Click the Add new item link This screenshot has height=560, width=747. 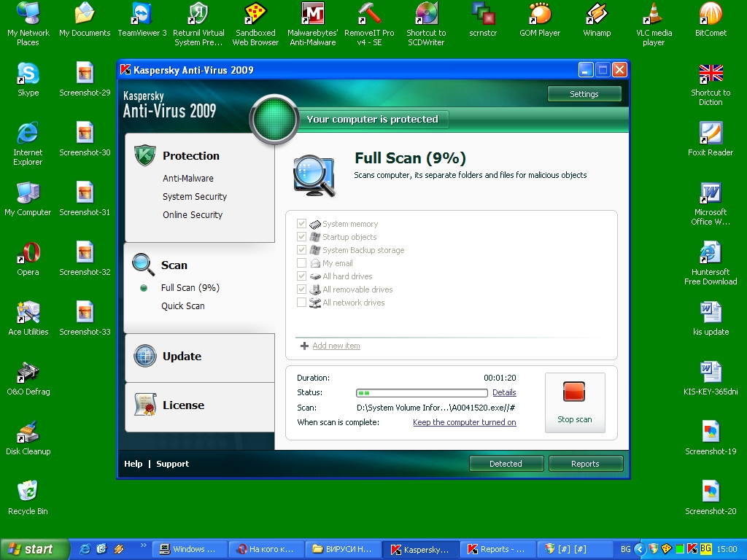pyautogui.click(x=336, y=346)
